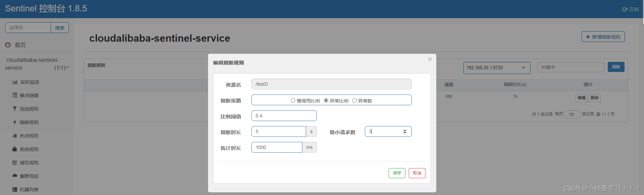Open 系统规则 menu item
644x195 pixels.
point(29,149)
